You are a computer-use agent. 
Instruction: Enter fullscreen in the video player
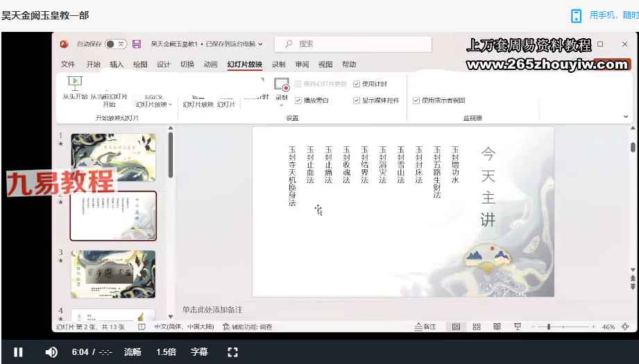(232, 352)
